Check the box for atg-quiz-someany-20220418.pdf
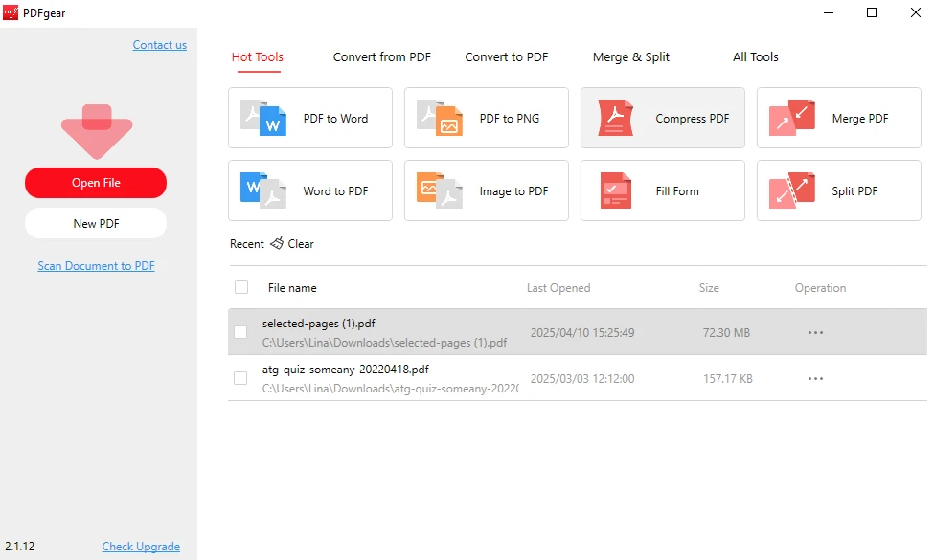This screenshot has height=560, width=934. 240,378
